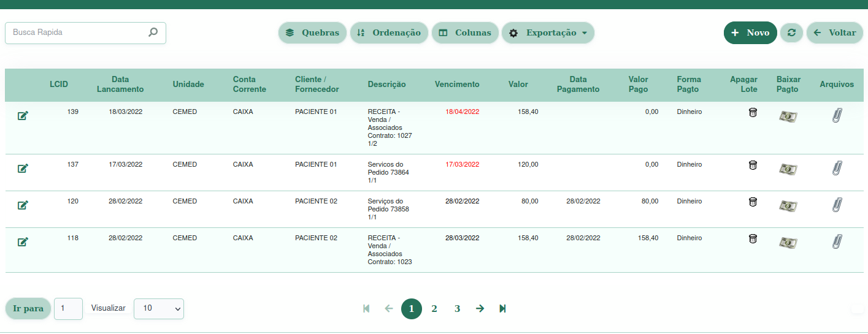Click the Novo button
This screenshot has height=334, width=868.
(x=750, y=33)
